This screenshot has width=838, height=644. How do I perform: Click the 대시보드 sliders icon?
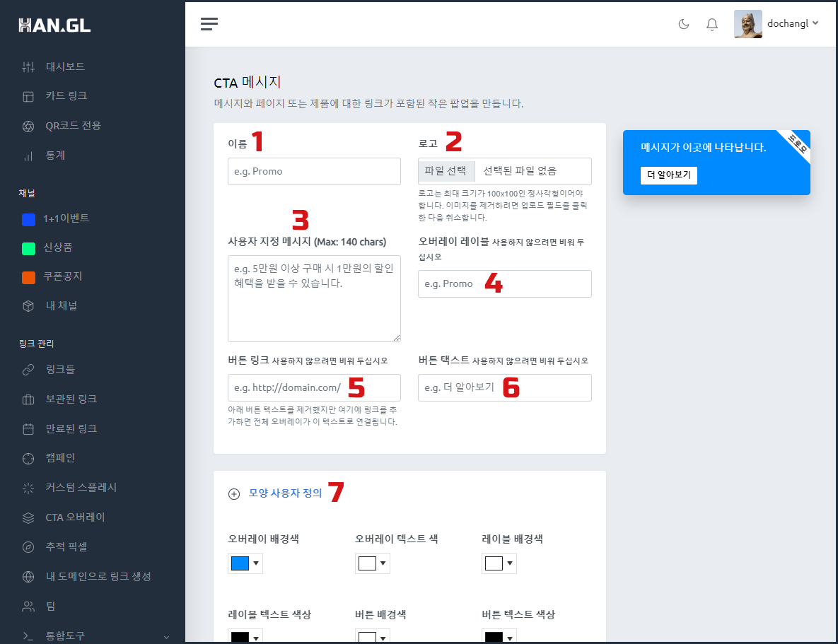pos(28,67)
